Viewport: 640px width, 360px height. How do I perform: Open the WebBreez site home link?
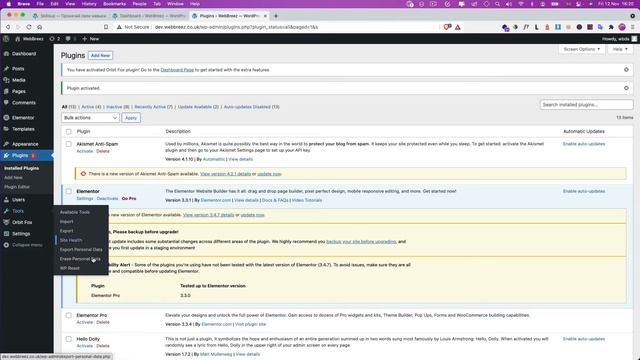click(x=29, y=39)
